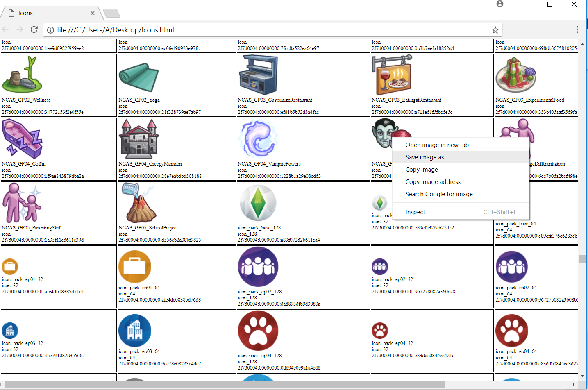Select the red paw icon_pack_ep04_128 icon
Image resolution: width=588 pixels, height=390 pixels.
click(258, 330)
